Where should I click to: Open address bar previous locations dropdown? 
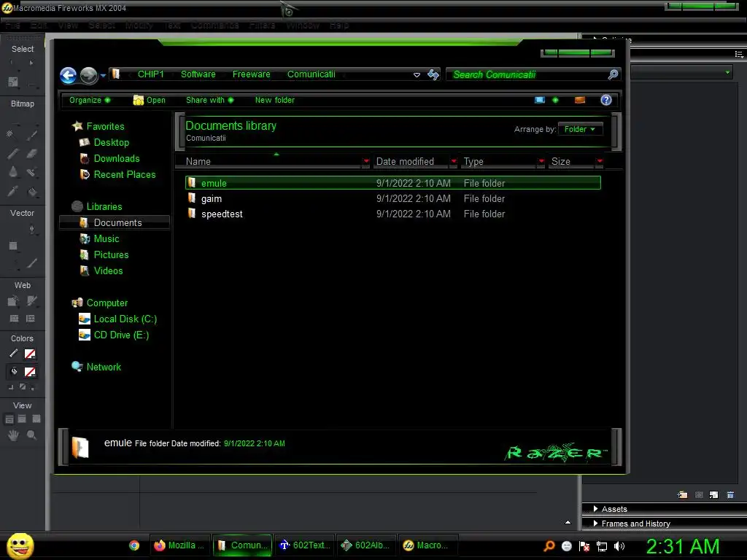click(417, 75)
